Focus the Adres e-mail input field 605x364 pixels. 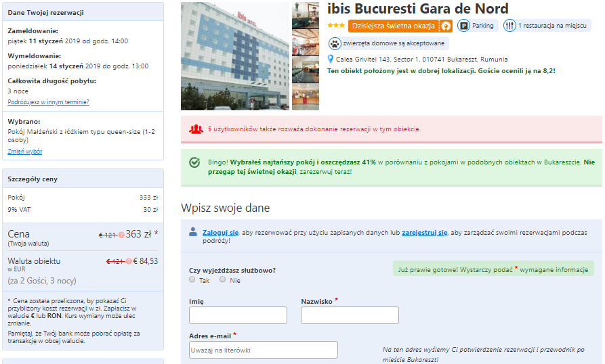tap(264, 350)
